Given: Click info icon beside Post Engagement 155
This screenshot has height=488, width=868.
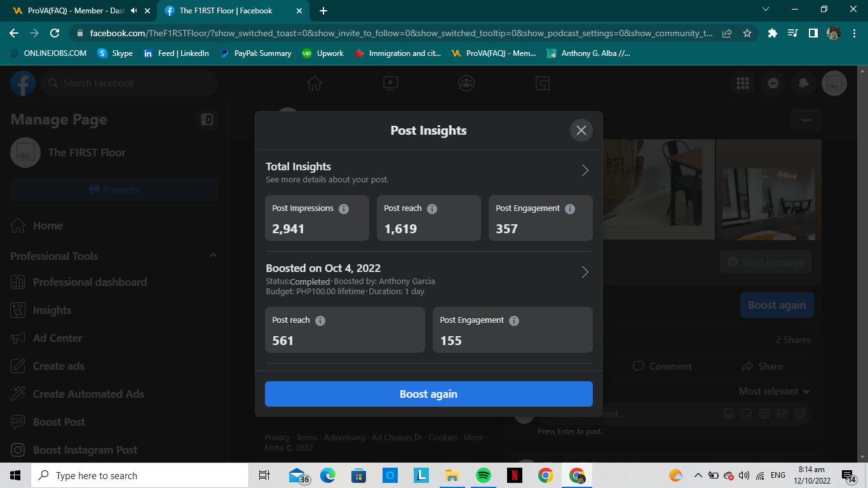Looking at the screenshot, I should 514,320.
